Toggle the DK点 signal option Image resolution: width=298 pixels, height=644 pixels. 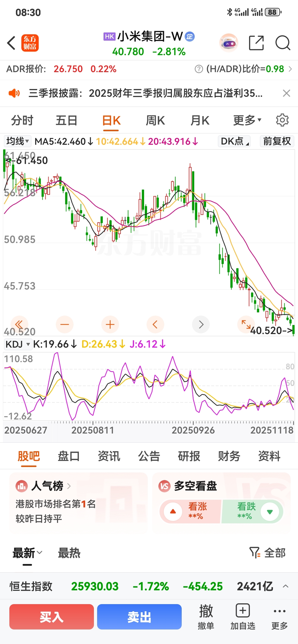click(x=234, y=141)
